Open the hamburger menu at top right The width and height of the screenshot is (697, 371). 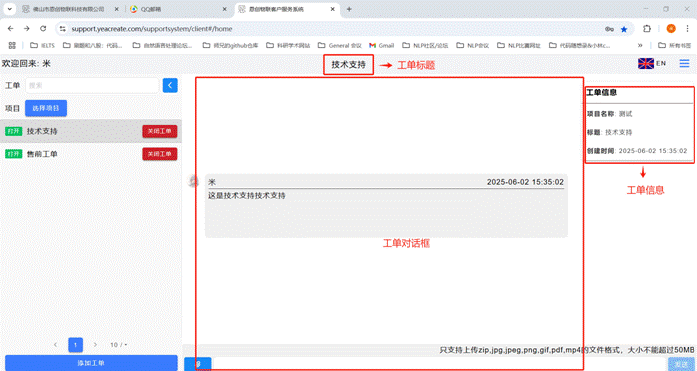point(684,64)
